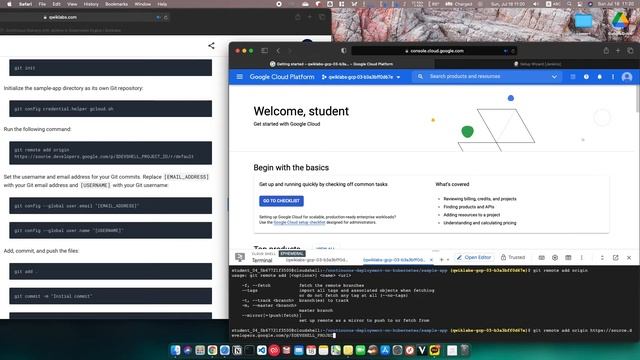Close the active Cloud Shell terminal tab
640x360 pixels.
click(x=431, y=260)
